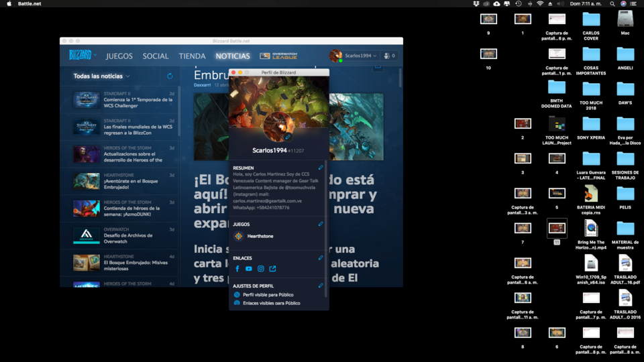Open Siri from the menu bar

[623, 4]
